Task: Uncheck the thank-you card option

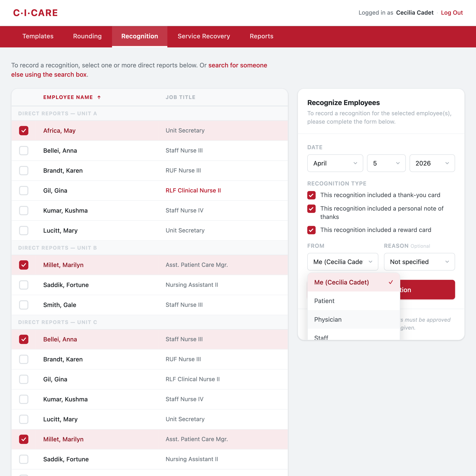Action: 311,195
